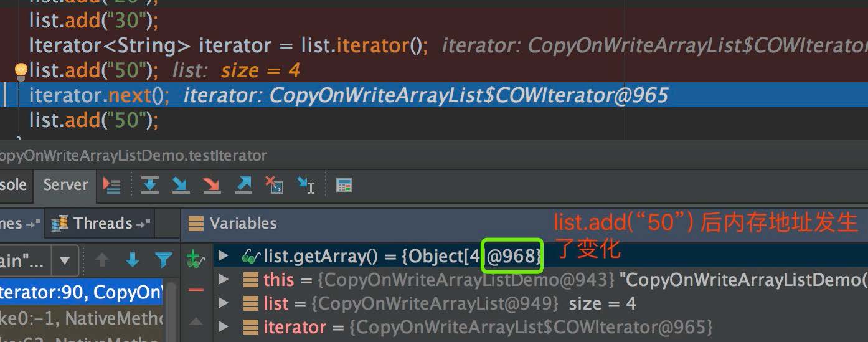Expand the 'this' variable node
The height and width of the screenshot is (342, 868).
[x=224, y=280]
